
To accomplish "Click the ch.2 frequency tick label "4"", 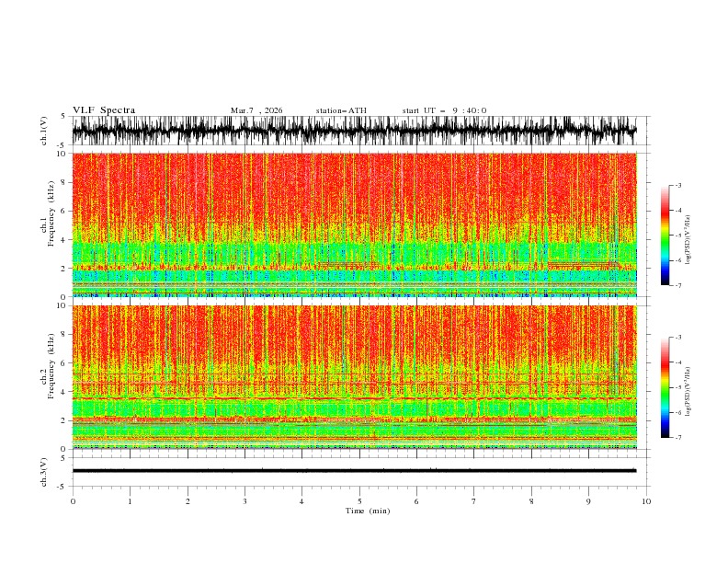I will (x=63, y=392).
